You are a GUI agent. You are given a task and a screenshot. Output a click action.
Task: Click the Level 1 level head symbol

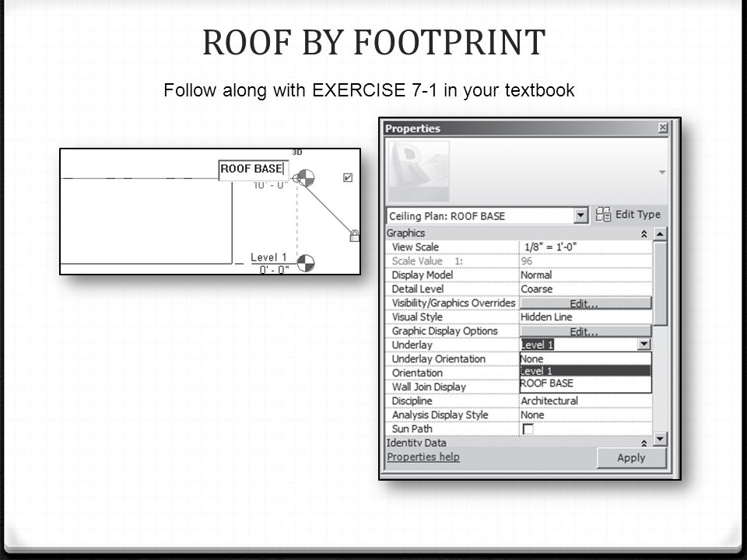305,263
